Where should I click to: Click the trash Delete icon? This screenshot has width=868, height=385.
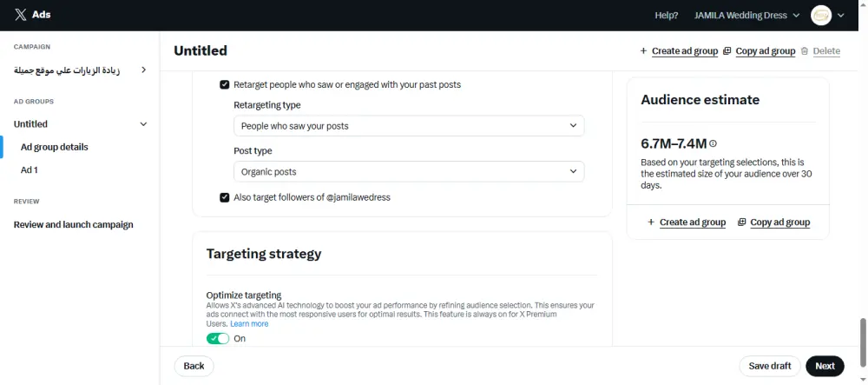(805, 51)
